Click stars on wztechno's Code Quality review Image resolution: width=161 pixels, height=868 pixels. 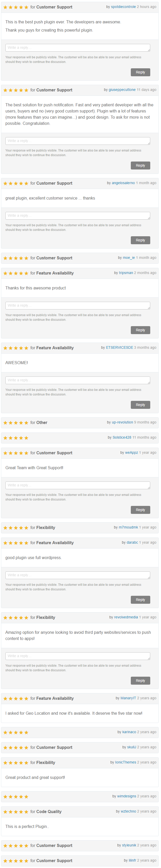coord(16,812)
